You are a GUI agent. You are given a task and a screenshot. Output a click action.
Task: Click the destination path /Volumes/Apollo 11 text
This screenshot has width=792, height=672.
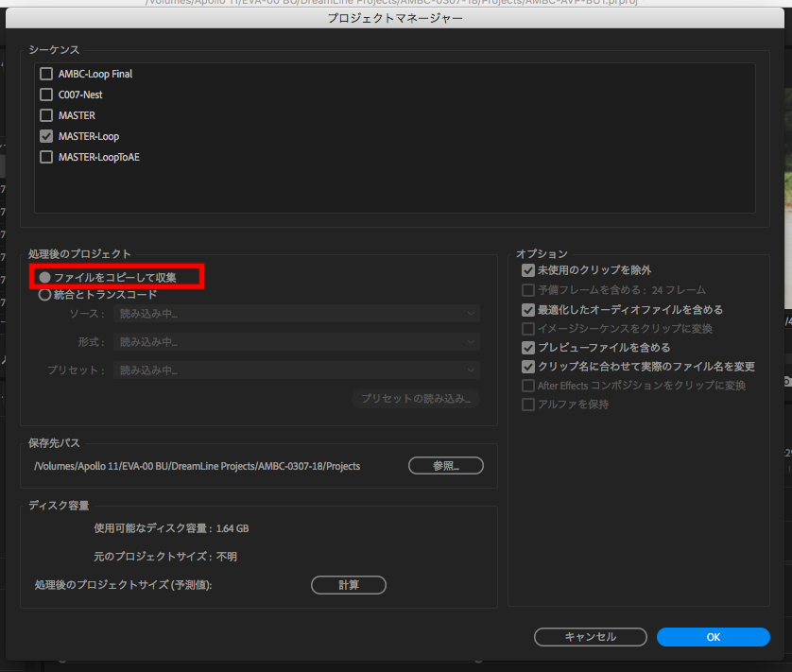point(197,466)
